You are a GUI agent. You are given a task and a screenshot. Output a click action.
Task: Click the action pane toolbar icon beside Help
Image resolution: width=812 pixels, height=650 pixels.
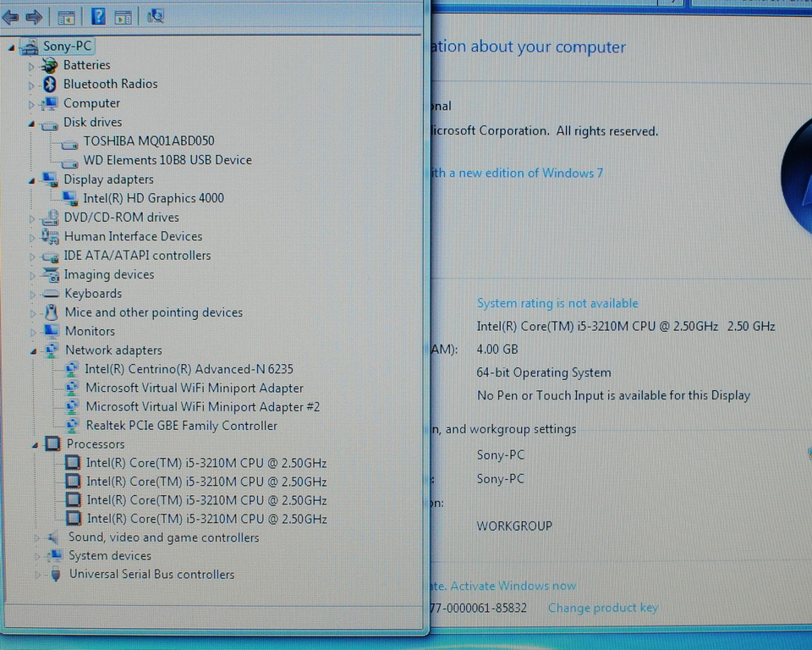[123, 18]
